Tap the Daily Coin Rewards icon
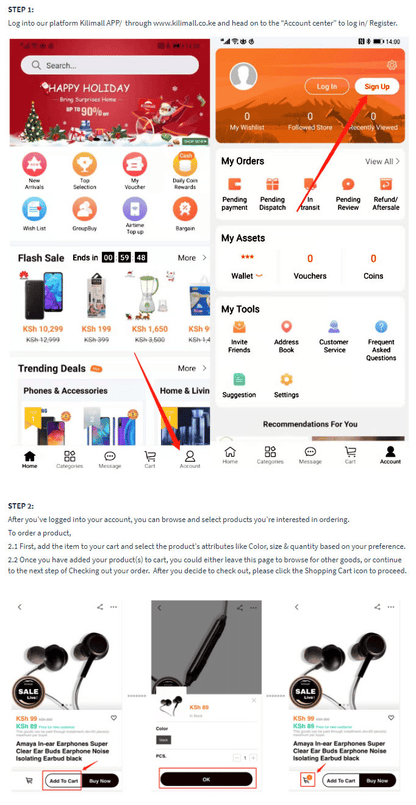Image resolution: width=416 pixels, height=805 pixels. [x=185, y=165]
